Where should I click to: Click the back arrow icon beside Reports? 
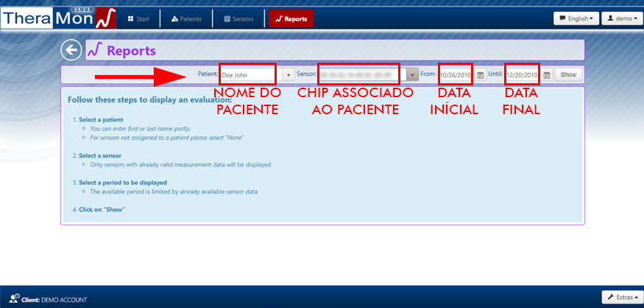[71, 50]
